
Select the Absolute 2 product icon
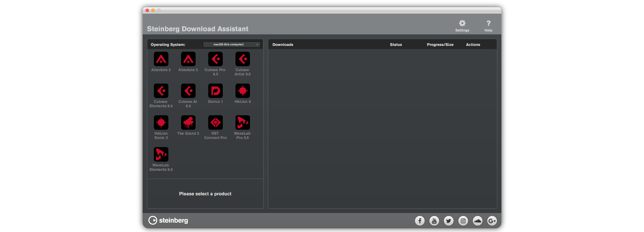pos(161,59)
